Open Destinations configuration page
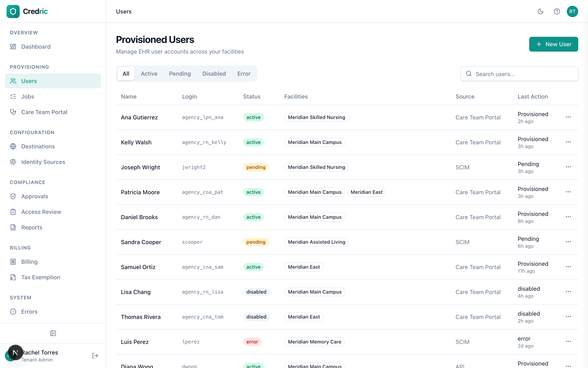The width and height of the screenshot is (588, 368). click(53, 147)
